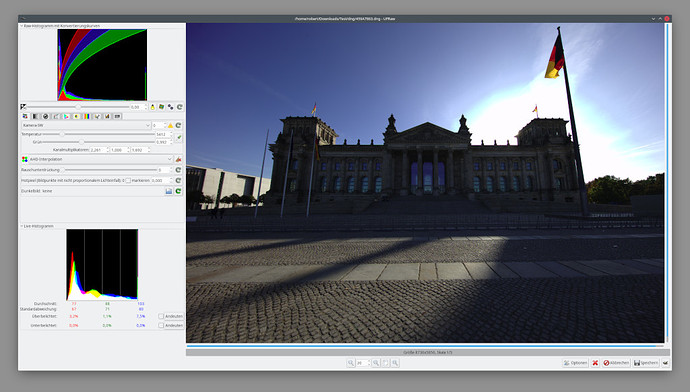Open the Grayscale tab

click(35, 116)
